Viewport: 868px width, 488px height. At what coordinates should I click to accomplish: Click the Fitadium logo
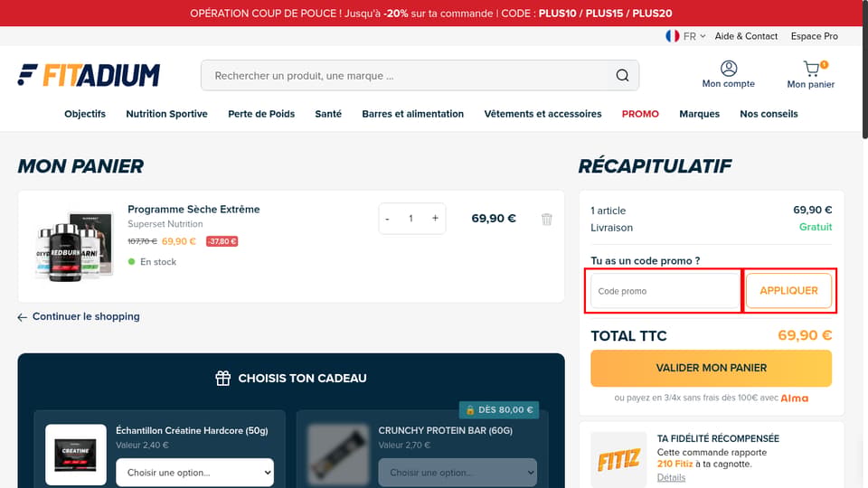tap(89, 75)
